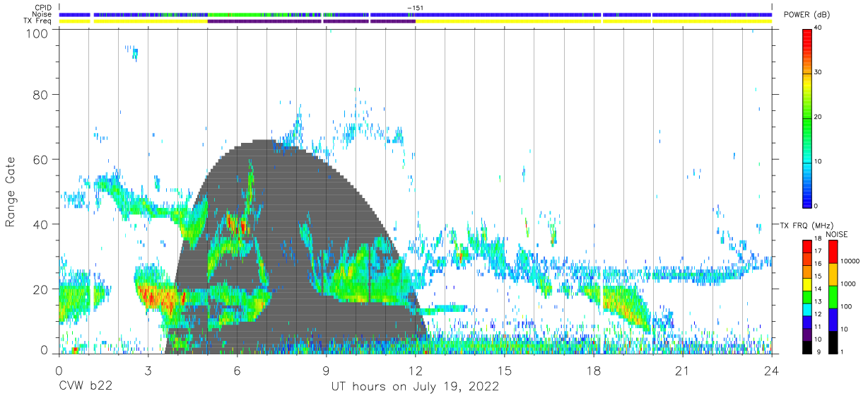868x401 pixels.
Task: Click the UT hours on July 19, 2022 title
Action: (416, 388)
